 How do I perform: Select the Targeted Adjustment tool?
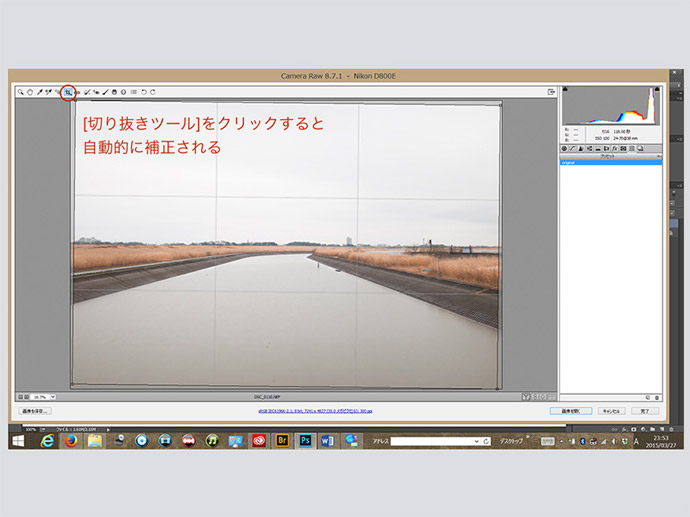(57, 92)
